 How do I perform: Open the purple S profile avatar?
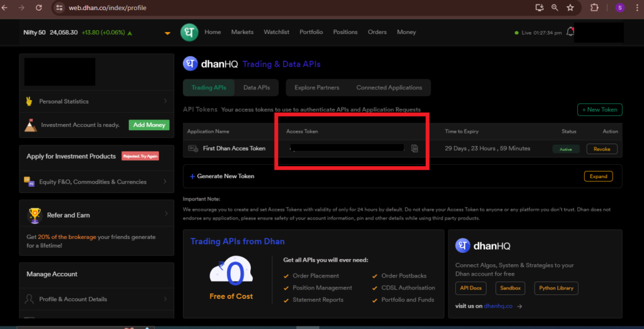(619, 8)
